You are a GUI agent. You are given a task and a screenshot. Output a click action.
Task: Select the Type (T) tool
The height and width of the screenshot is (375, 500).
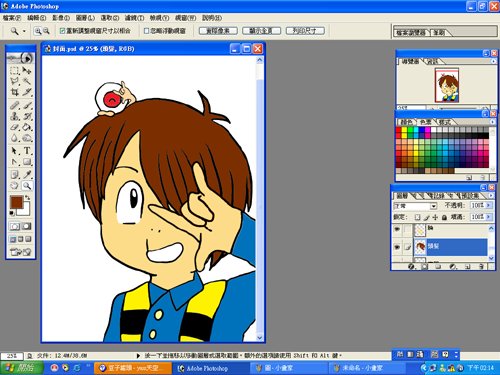pos(27,151)
